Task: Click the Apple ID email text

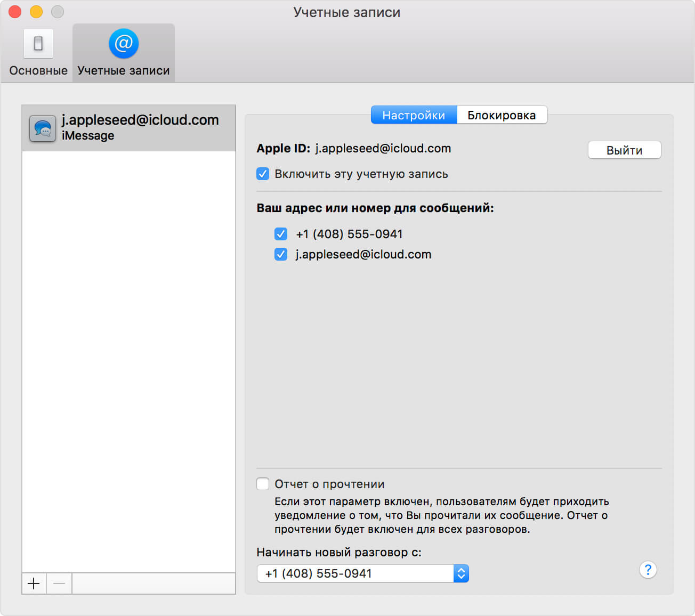Action: pyautogui.click(x=383, y=148)
